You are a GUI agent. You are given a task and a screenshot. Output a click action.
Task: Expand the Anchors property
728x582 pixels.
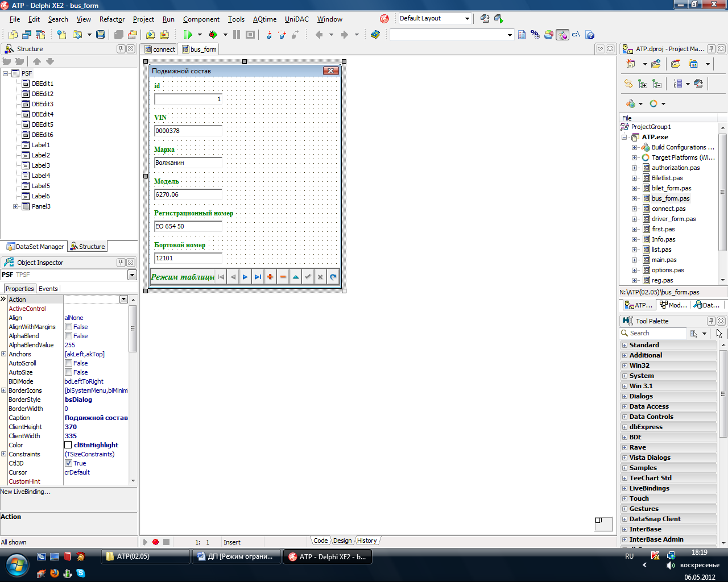tap(3, 354)
